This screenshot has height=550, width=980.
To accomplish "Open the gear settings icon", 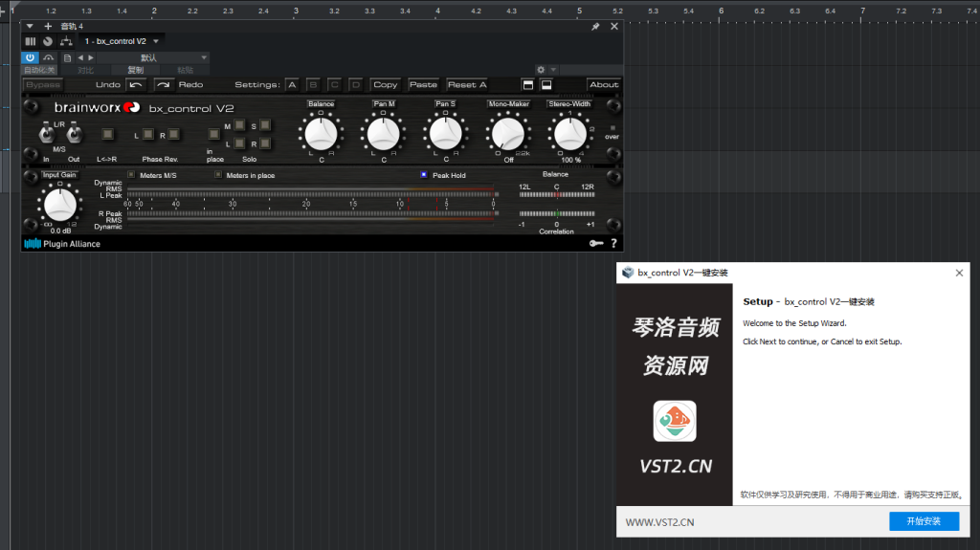I will click(541, 70).
